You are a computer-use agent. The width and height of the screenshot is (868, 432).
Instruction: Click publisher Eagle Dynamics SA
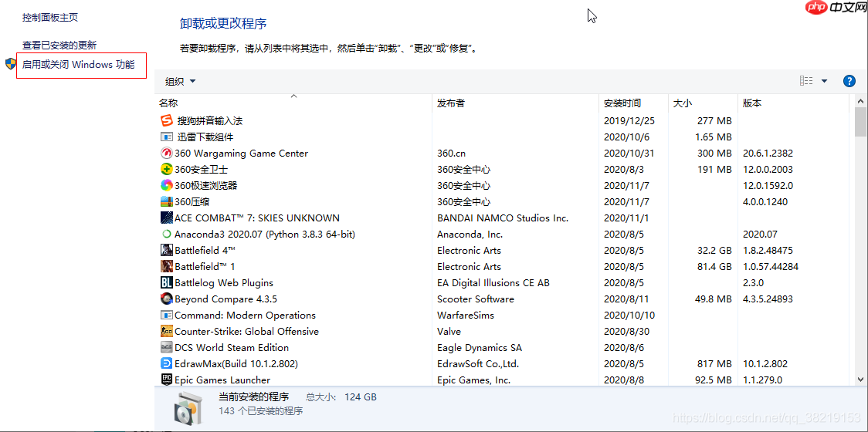[x=480, y=347]
